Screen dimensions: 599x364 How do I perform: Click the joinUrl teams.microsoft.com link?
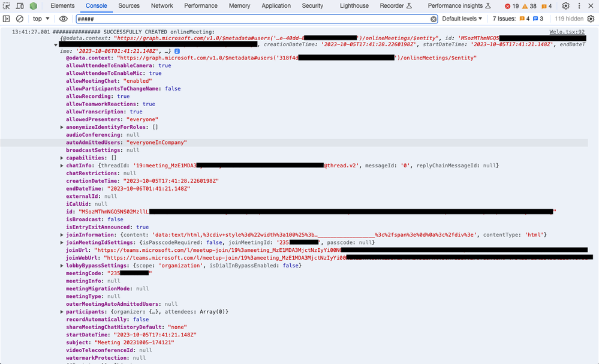coord(341,250)
